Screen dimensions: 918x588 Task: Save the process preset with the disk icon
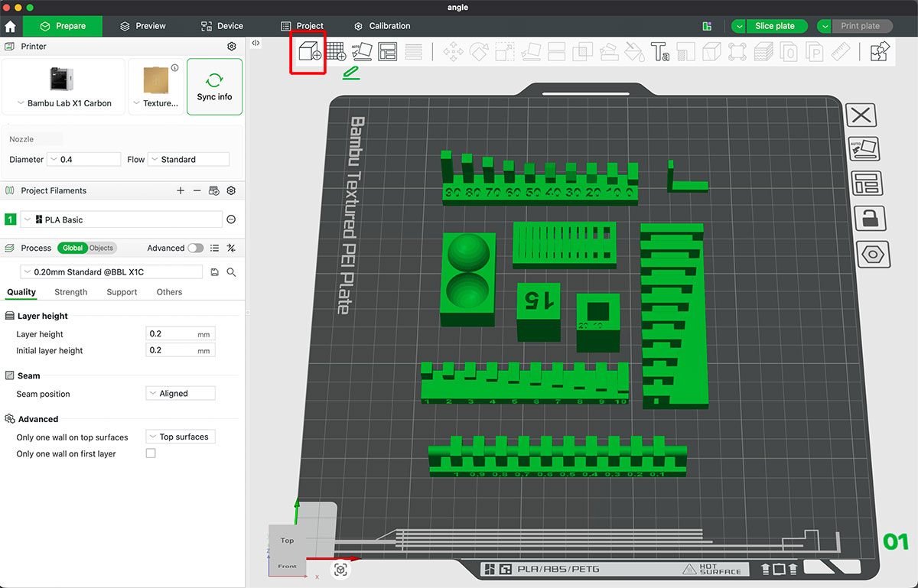point(214,272)
